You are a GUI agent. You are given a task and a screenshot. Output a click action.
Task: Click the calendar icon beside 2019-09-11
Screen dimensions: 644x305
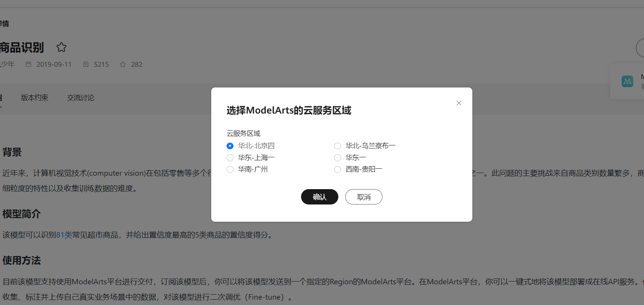tap(28, 64)
